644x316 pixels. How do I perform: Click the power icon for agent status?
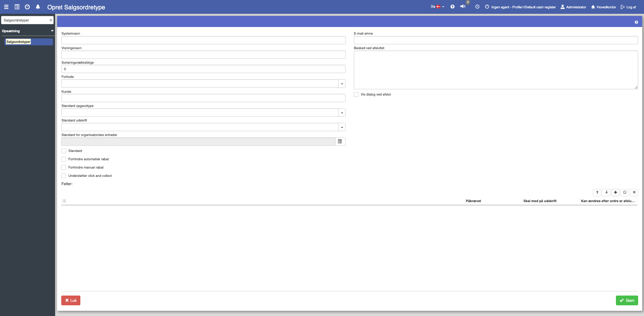tap(487, 7)
